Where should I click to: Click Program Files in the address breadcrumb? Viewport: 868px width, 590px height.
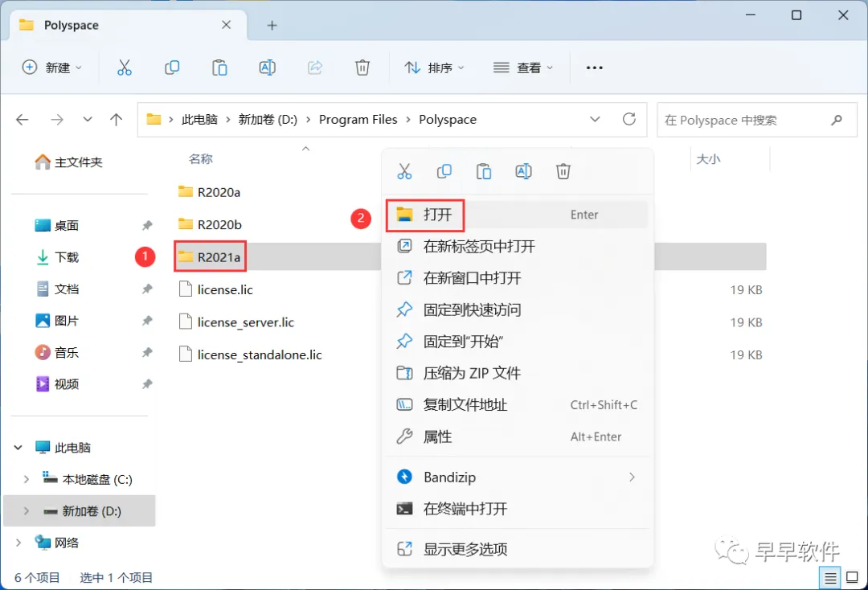tap(358, 120)
